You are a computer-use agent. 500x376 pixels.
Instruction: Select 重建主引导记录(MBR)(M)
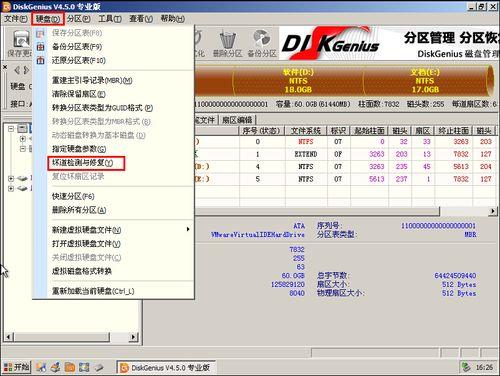point(113,80)
